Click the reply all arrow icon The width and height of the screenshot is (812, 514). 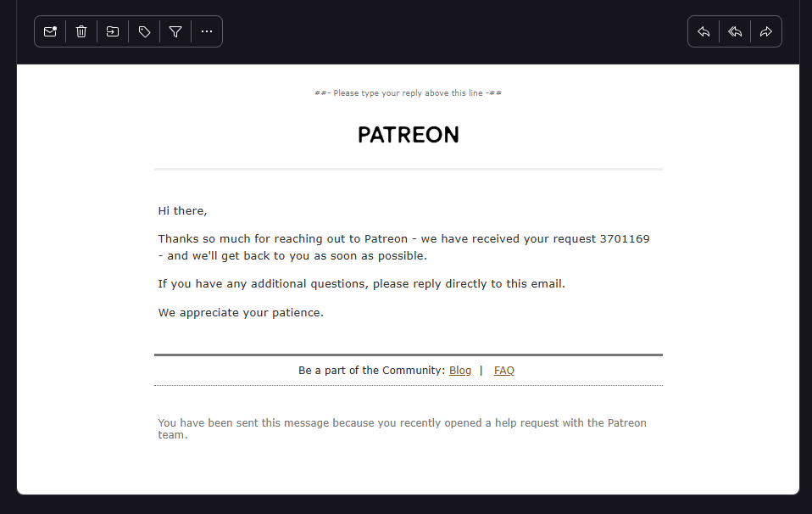[735, 31]
